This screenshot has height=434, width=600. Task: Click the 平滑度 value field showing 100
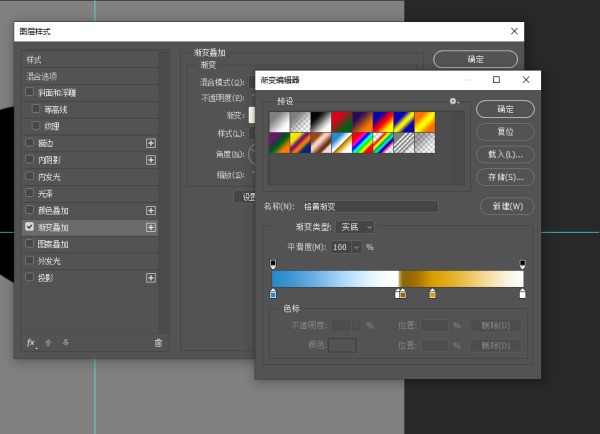click(x=340, y=247)
